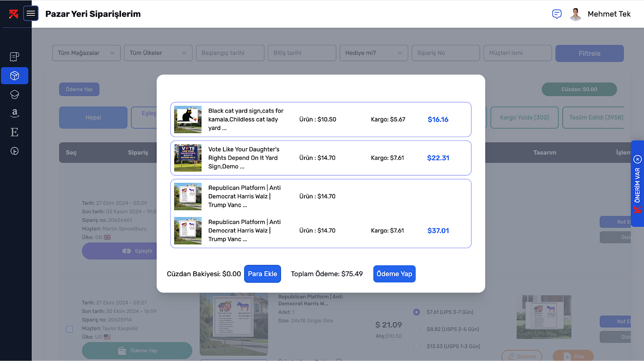This screenshot has height=361, width=644.
Task: Focus the Başlangıç tarihi date field
Action: pyautogui.click(x=230, y=53)
